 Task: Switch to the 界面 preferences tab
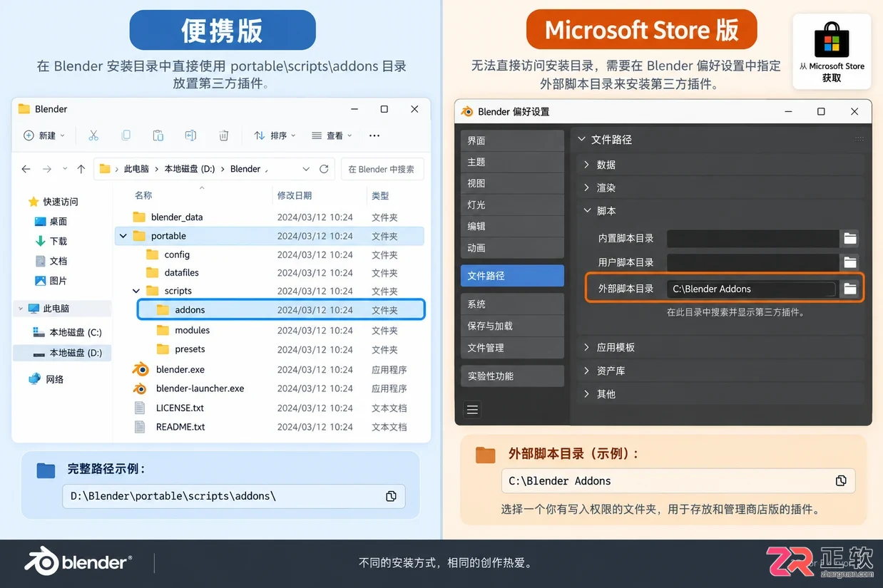[x=512, y=140]
